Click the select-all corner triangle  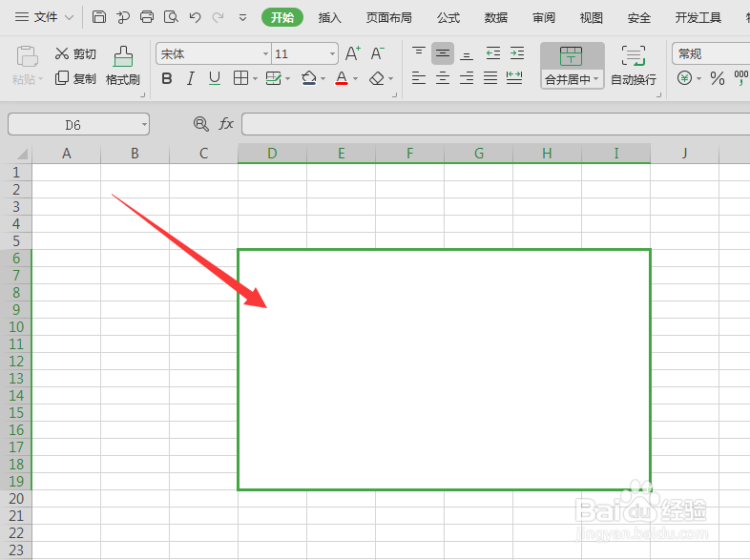tap(22, 154)
